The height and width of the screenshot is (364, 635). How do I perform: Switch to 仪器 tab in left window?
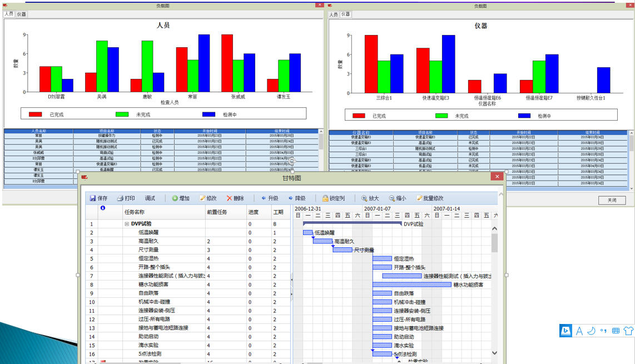coord(21,14)
